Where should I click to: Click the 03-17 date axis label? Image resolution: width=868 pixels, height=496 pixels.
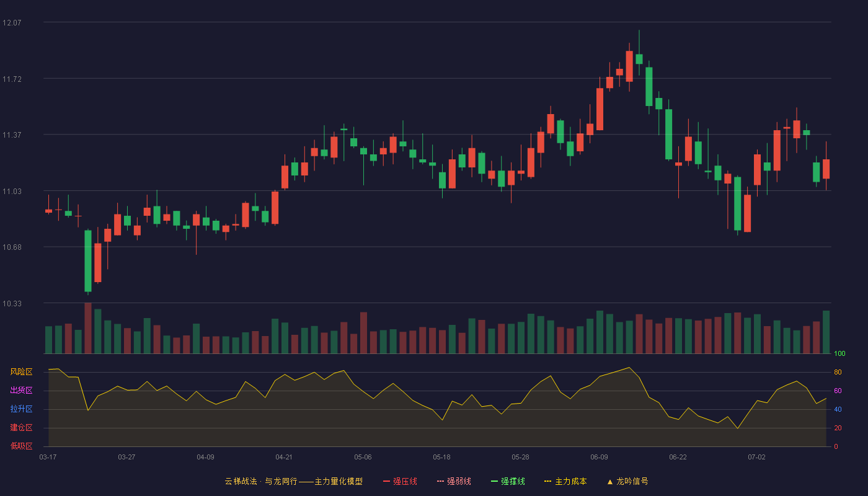[48, 457]
